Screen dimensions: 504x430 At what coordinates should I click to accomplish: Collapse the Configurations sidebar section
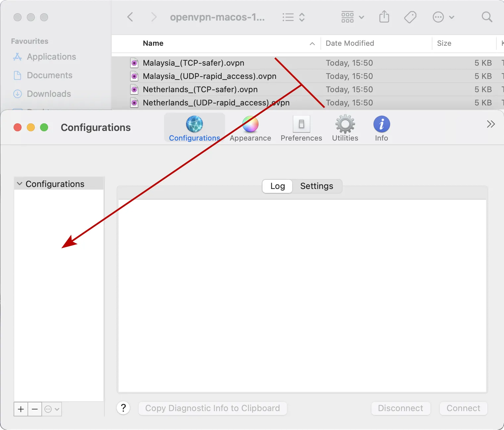point(19,184)
